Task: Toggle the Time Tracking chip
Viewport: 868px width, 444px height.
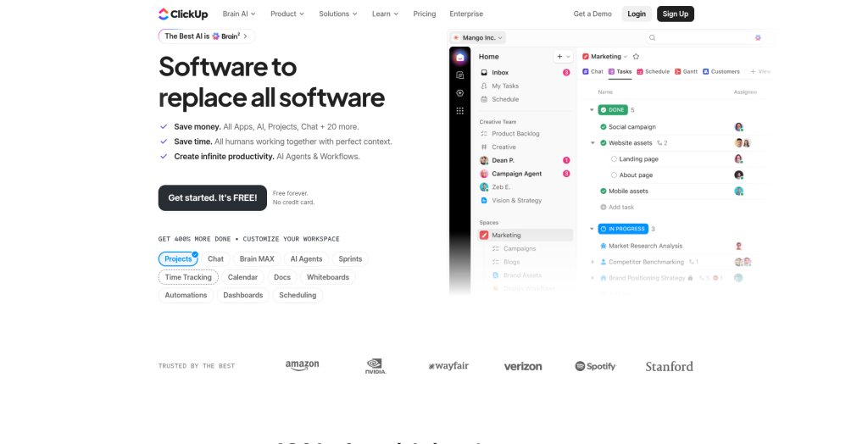Action: click(x=188, y=277)
